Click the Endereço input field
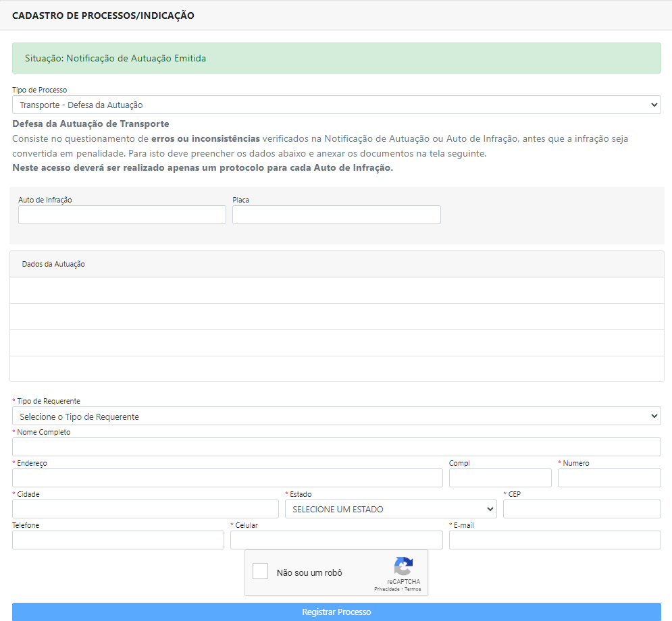The width and height of the screenshot is (672, 621). click(228, 478)
